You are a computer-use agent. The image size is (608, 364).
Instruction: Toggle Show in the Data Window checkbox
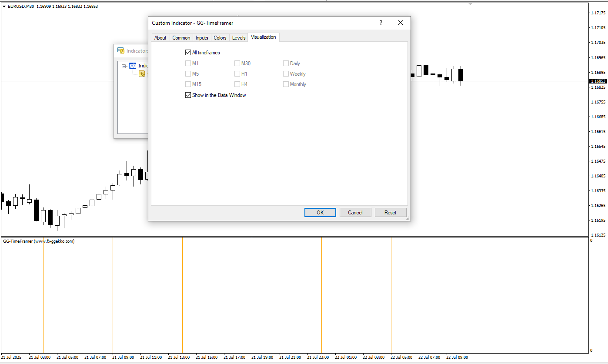(188, 95)
